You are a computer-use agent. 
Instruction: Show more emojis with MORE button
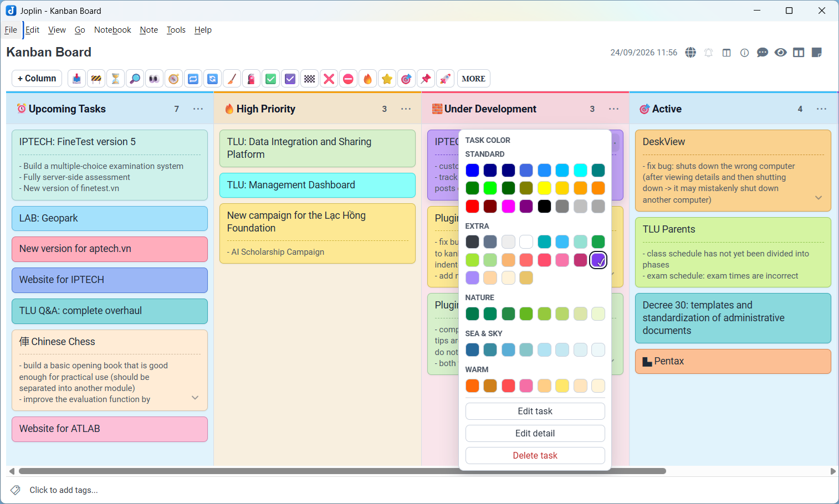473,79
